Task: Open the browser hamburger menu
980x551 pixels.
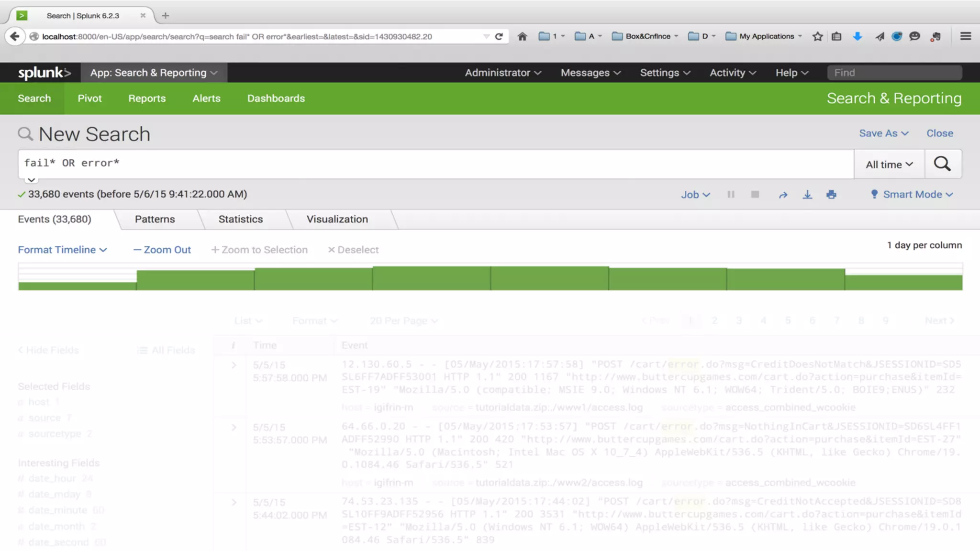Action: pyautogui.click(x=965, y=36)
